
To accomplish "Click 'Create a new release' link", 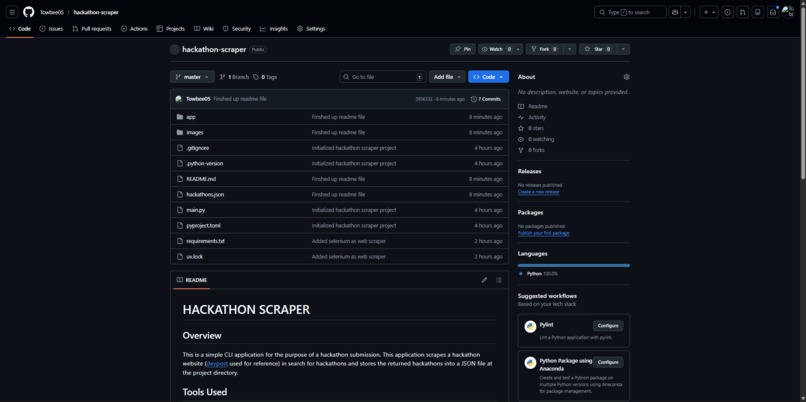I will (538, 192).
